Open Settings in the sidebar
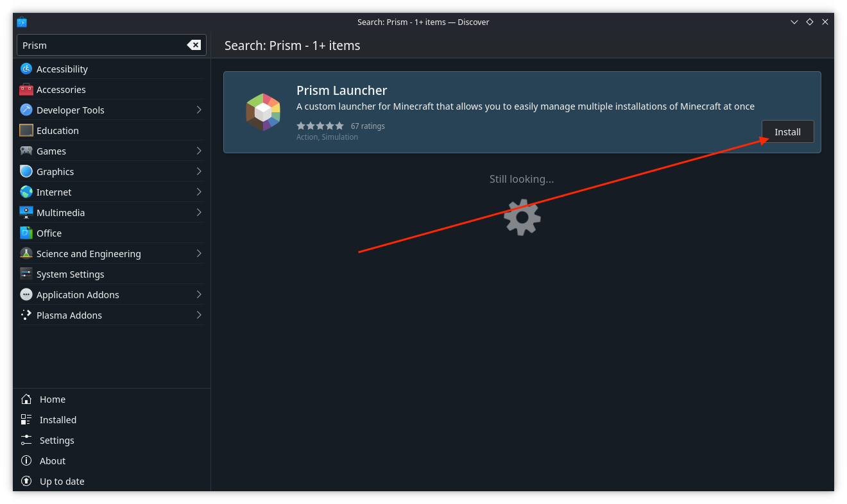Screen dimensions: 847x504 [x=56, y=440]
